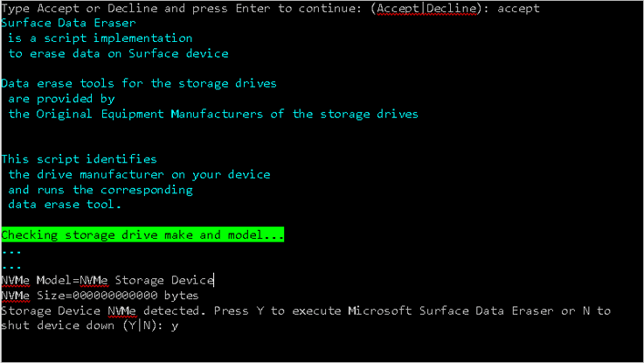The width and height of the screenshot is (644, 363).
Task: Click the typed "y" answer at prompt end
Action: coord(175,325)
